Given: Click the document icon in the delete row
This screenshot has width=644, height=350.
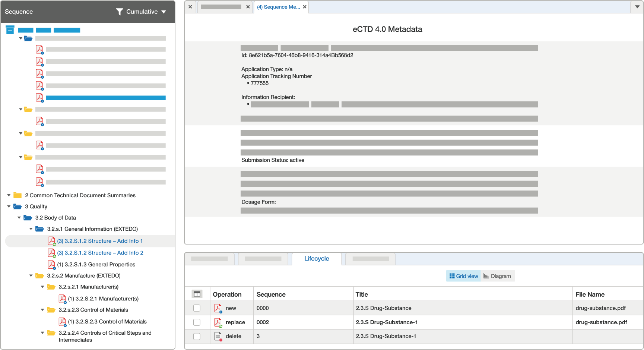Looking at the screenshot, I should [218, 337].
